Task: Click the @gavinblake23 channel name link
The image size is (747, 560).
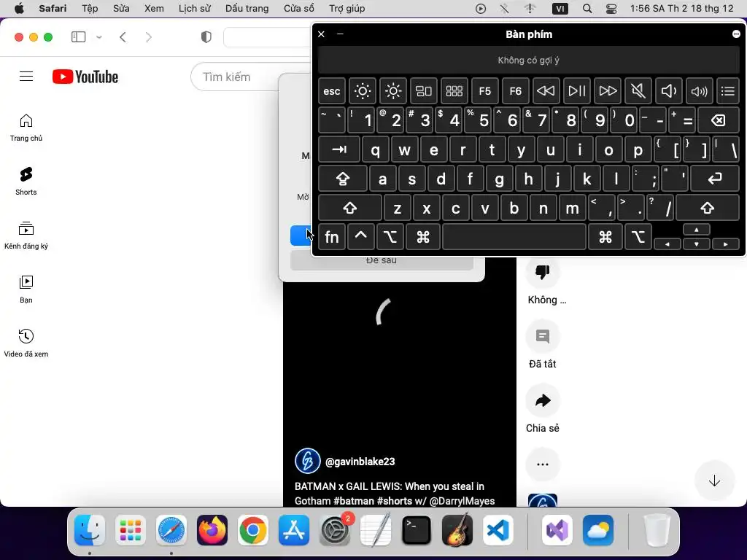Action: 360,462
